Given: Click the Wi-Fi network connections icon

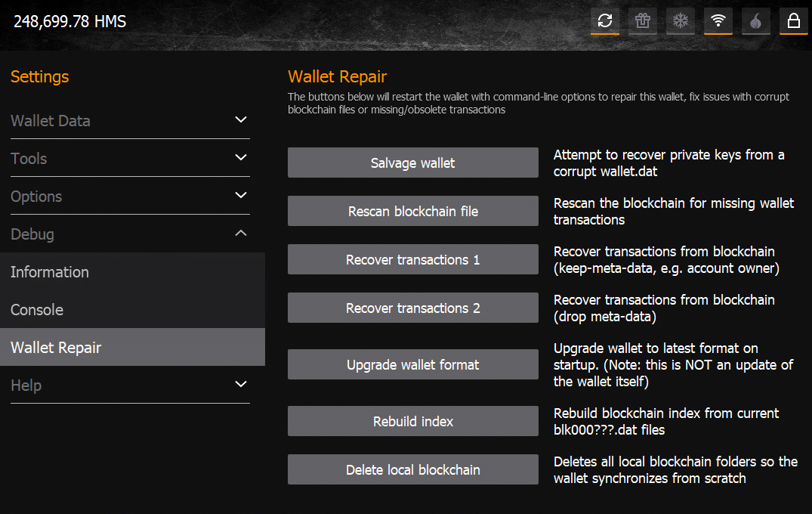Looking at the screenshot, I should click(718, 21).
